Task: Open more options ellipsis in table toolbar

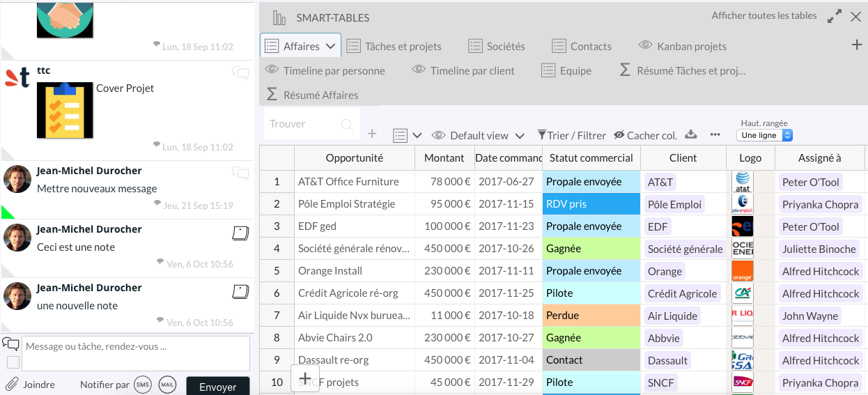Action: click(715, 134)
